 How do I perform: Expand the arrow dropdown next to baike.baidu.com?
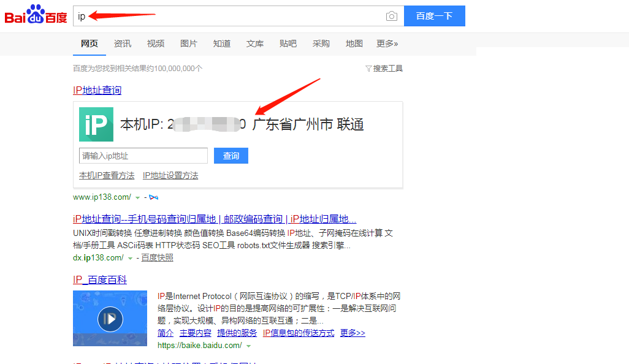(250, 345)
